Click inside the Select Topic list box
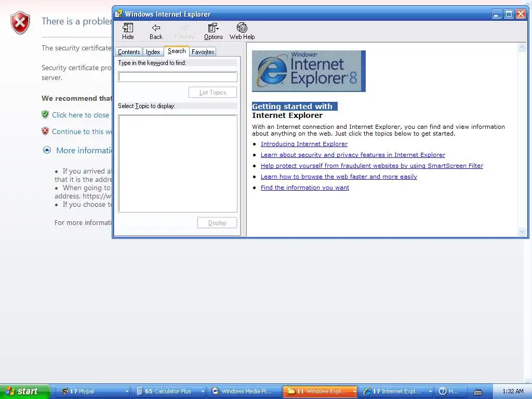Screen dimensions: 532x399 (x=178, y=164)
